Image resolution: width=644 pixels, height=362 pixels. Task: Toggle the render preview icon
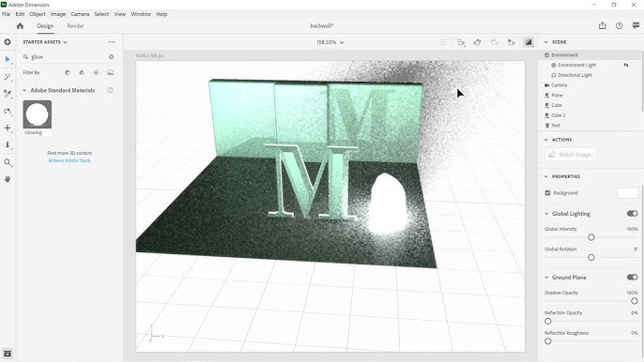coord(529,42)
